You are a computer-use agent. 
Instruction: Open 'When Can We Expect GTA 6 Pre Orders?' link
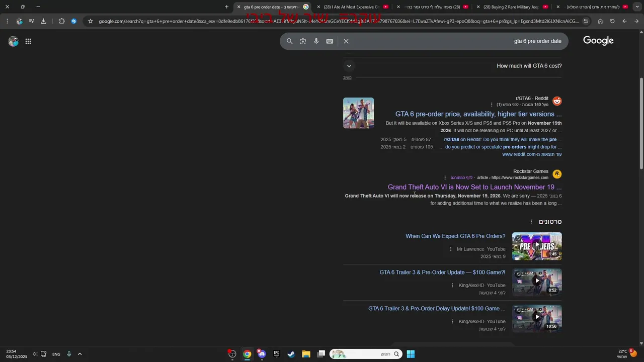(x=455, y=236)
